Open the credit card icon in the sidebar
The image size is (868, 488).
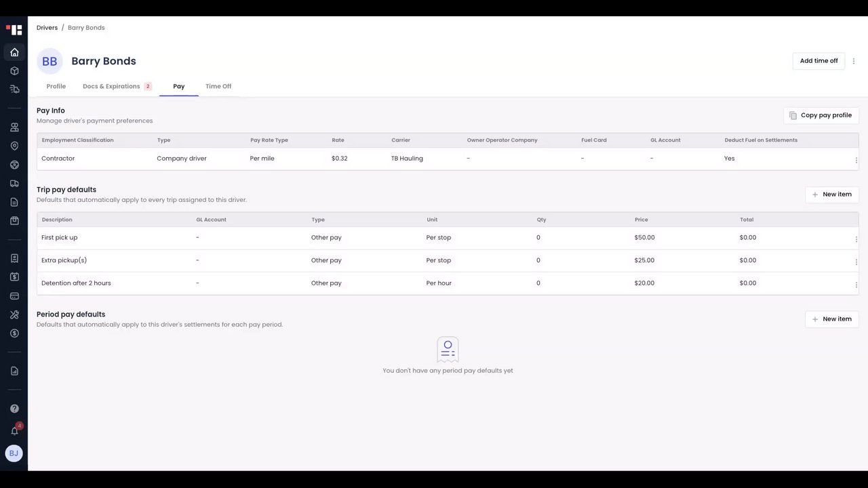pos(14,296)
